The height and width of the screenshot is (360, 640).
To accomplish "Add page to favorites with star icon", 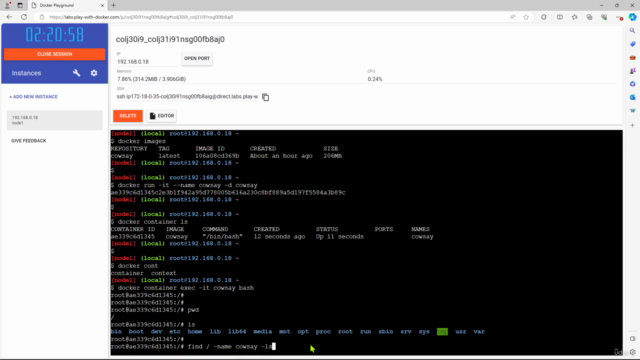I will pyautogui.click(x=526, y=17).
